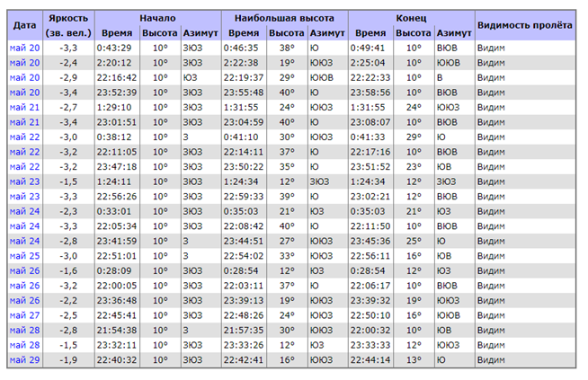Click the май 20 link for 22:16:42 pass
588x380 pixels.
[x=24, y=77]
